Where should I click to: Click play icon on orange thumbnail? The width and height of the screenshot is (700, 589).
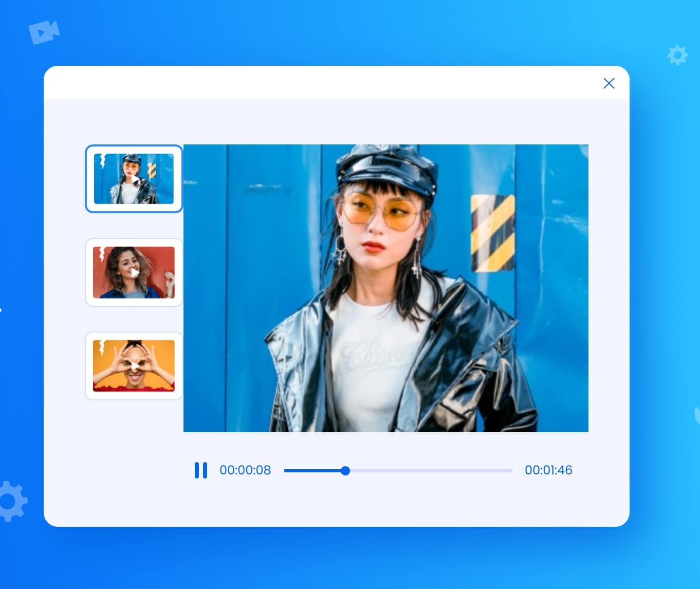(x=134, y=365)
